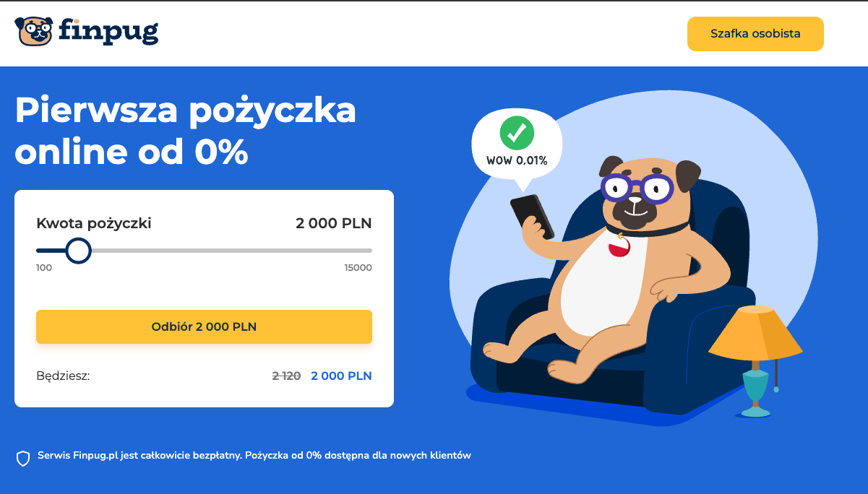Image resolution: width=868 pixels, height=494 pixels.
Task: Click the 100 minimum amount label
Action: point(43,267)
